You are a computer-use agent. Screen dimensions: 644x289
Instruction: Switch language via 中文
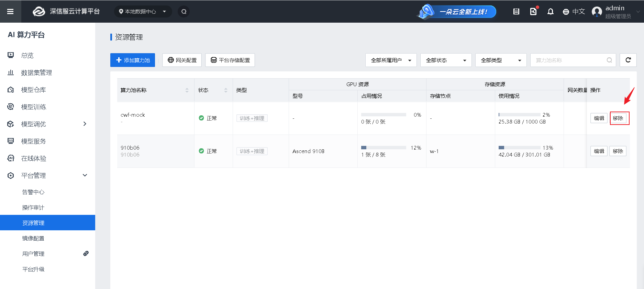(579, 12)
